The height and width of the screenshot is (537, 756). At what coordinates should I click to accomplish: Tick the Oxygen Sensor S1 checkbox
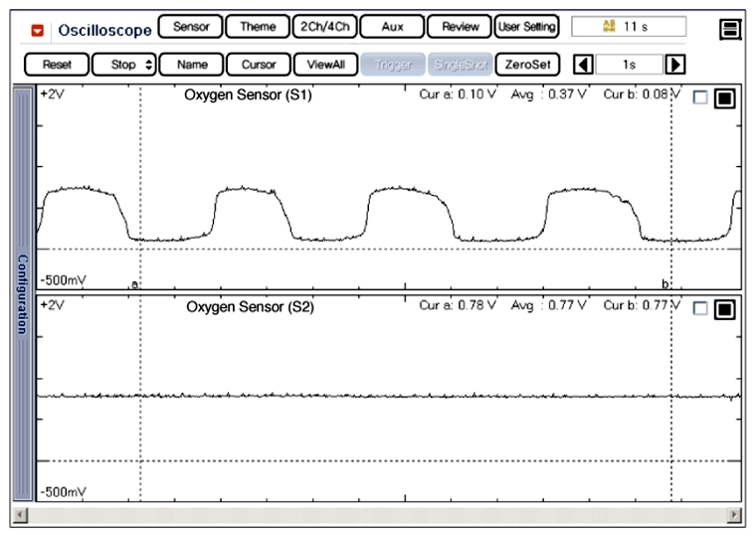700,98
